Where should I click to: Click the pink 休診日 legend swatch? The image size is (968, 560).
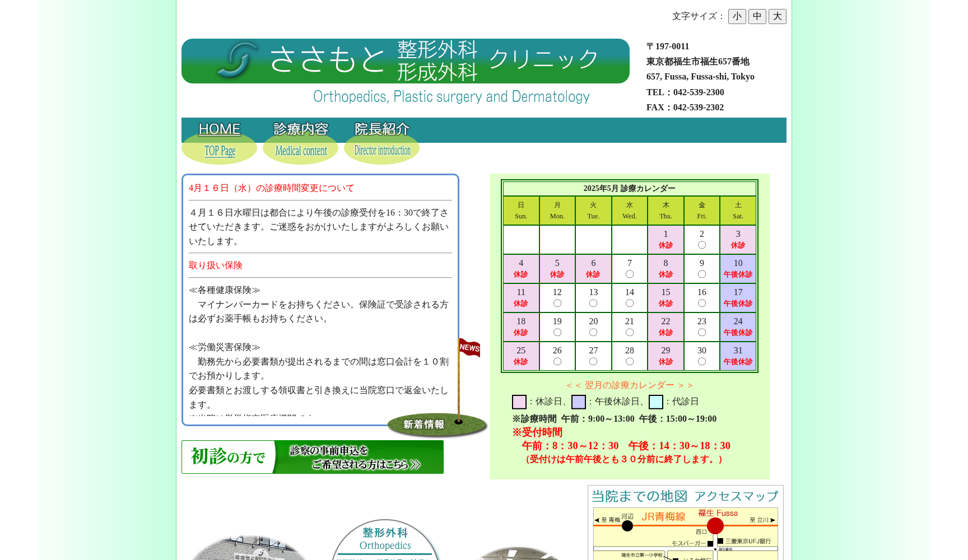(519, 402)
